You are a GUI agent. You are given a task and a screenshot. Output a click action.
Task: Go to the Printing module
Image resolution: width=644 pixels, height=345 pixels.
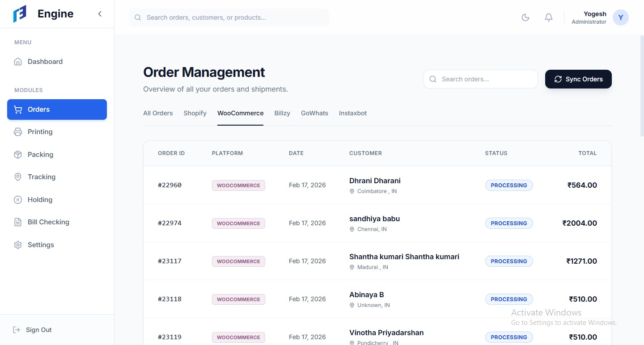coord(40,132)
